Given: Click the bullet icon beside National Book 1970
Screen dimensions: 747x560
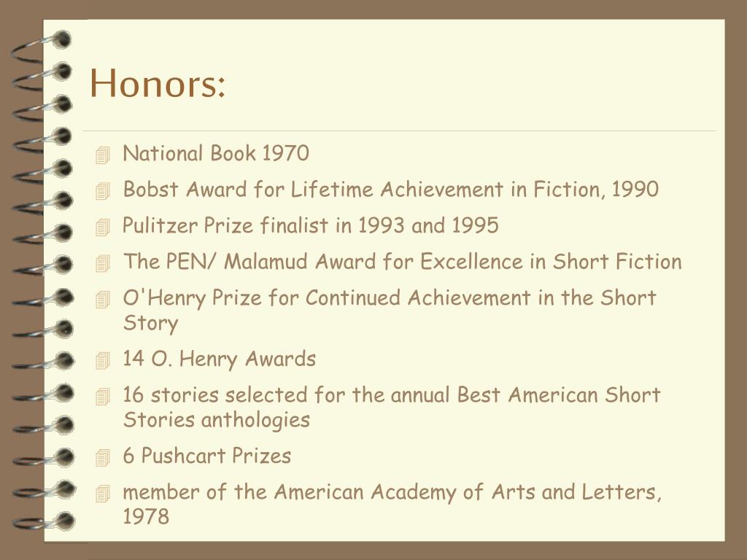Looking at the screenshot, I should pyautogui.click(x=102, y=155).
